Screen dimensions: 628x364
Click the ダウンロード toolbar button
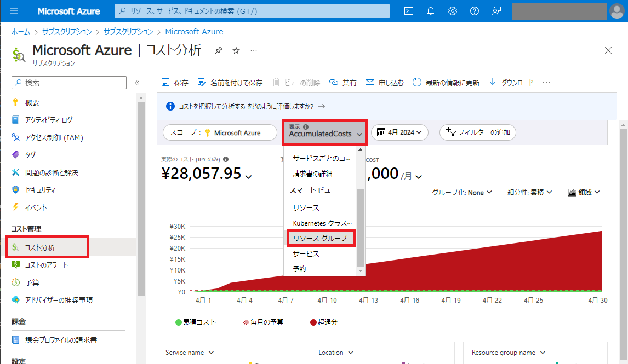(x=511, y=83)
